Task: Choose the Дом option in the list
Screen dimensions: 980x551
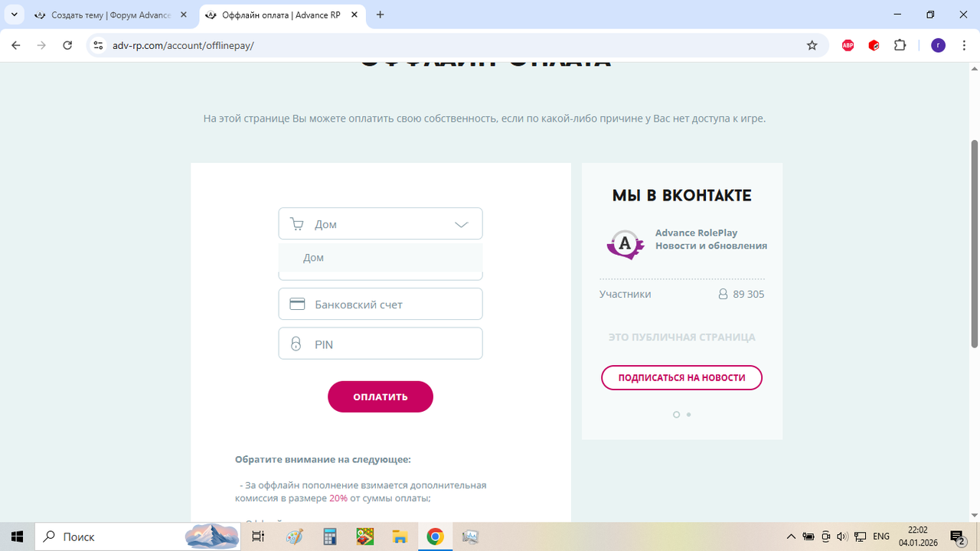Action: [x=381, y=258]
